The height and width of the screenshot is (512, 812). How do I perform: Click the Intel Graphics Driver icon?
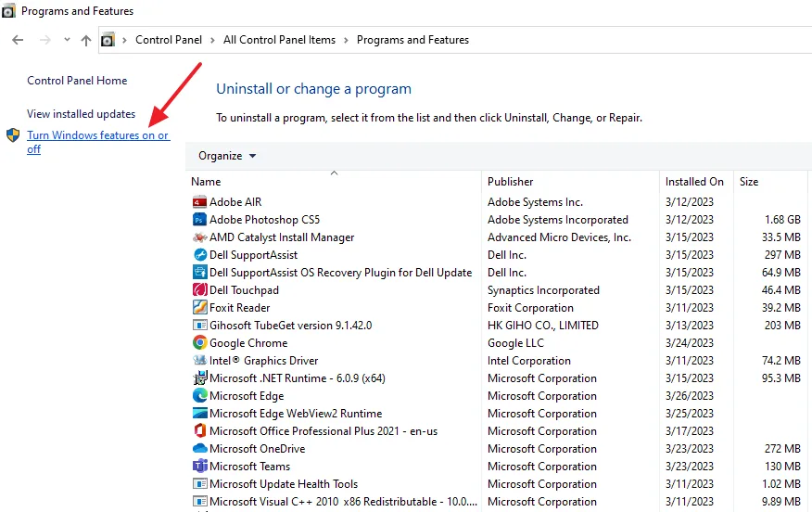tap(200, 361)
